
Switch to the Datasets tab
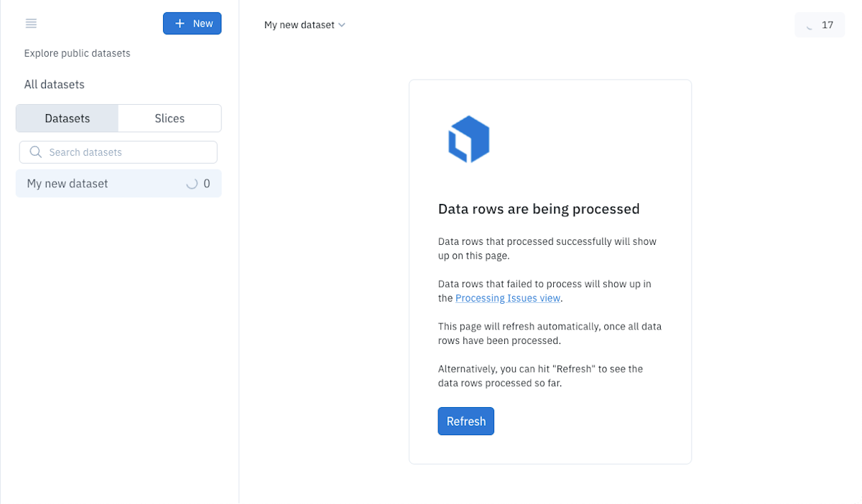tap(68, 118)
